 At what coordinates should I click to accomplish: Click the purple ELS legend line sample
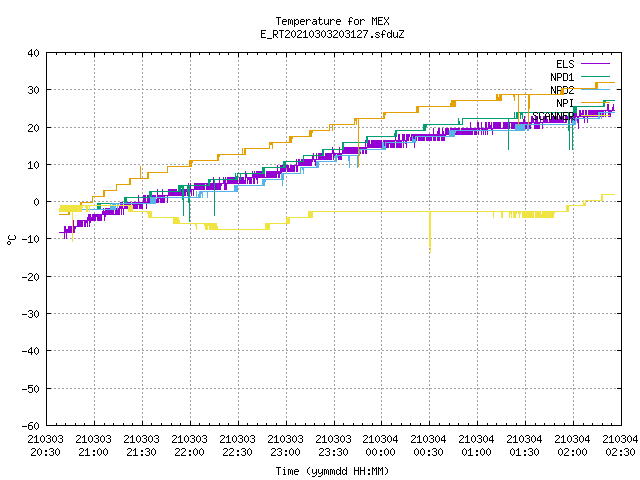click(595, 64)
